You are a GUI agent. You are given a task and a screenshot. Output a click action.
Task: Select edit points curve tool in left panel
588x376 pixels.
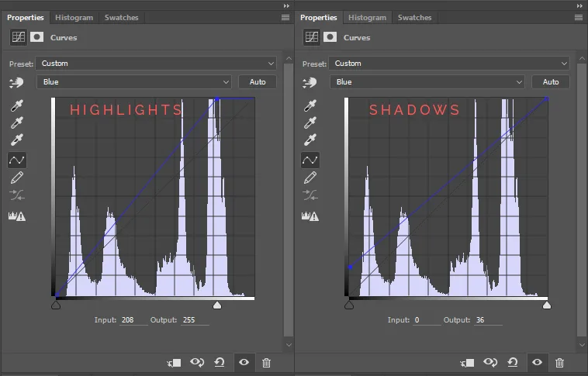coord(17,160)
